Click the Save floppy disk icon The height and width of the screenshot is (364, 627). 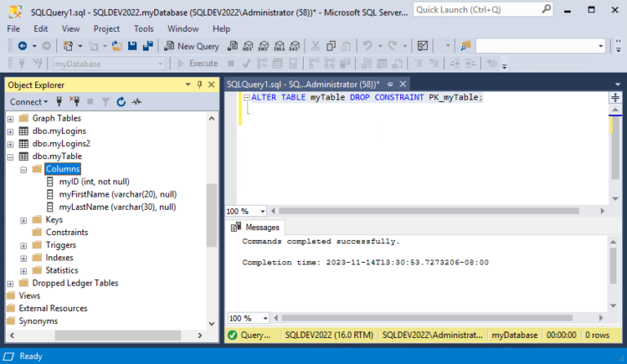[x=132, y=47]
